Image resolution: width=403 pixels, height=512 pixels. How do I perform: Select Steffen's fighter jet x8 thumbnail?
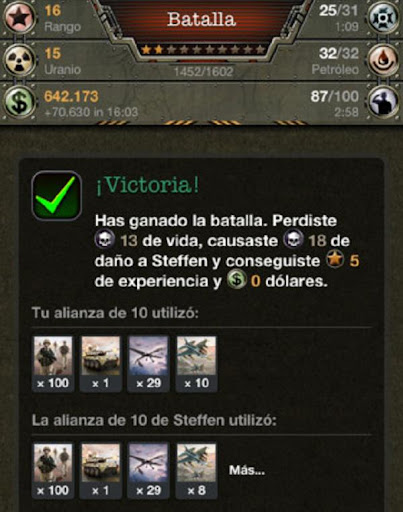pos(197,471)
